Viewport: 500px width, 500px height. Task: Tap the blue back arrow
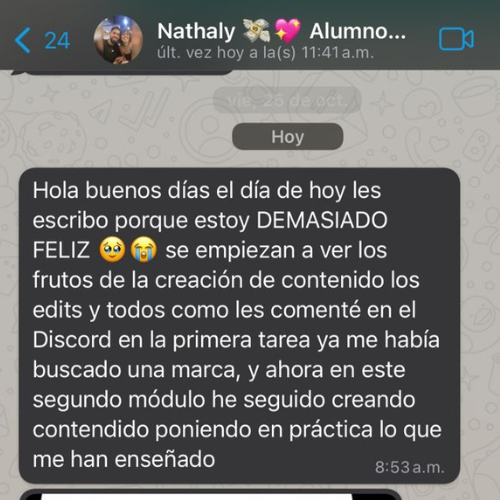(x=23, y=41)
